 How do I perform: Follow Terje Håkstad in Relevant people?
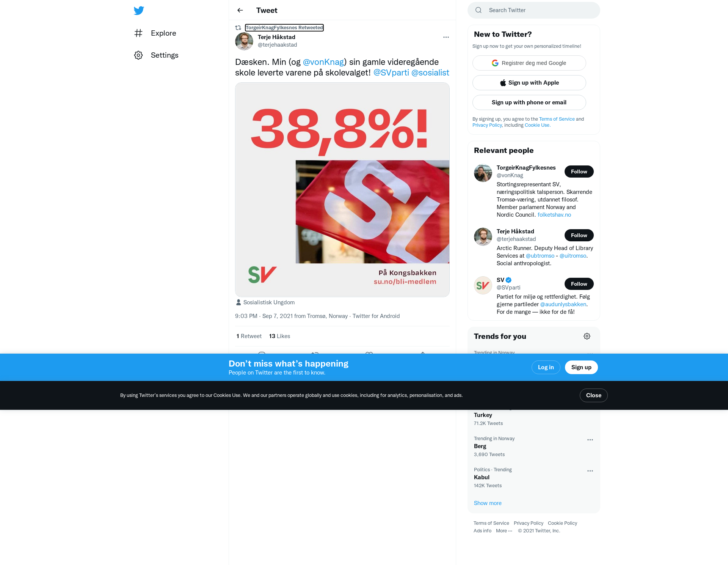[579, 235]
